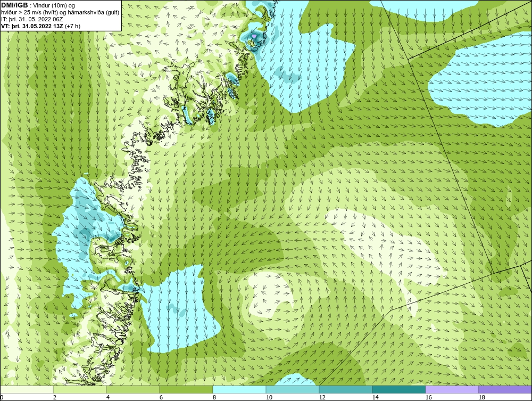The width and height of the screenshot is (532, 401).
Task: Click the legend label '10'
Action: click(x=269, y=397)
